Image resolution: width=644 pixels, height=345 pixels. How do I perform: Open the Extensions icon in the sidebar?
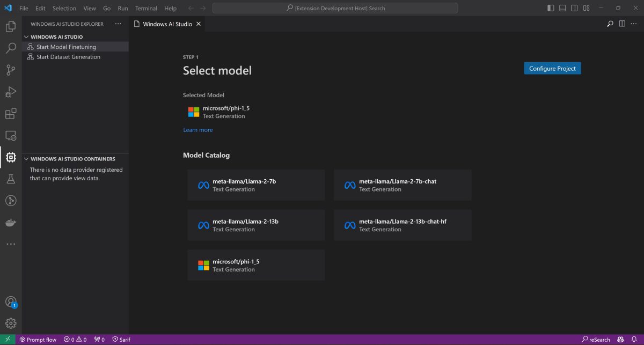tap(11, 113)
